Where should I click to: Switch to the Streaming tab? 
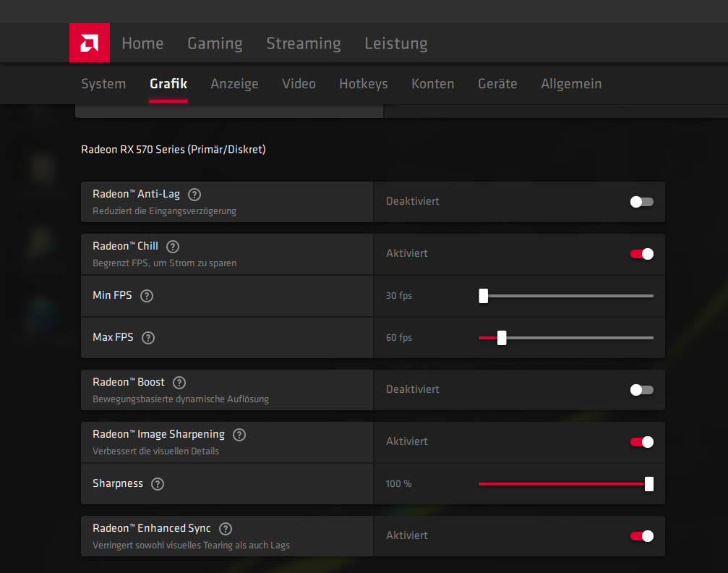pyautogui.click(x=304, y=43)
